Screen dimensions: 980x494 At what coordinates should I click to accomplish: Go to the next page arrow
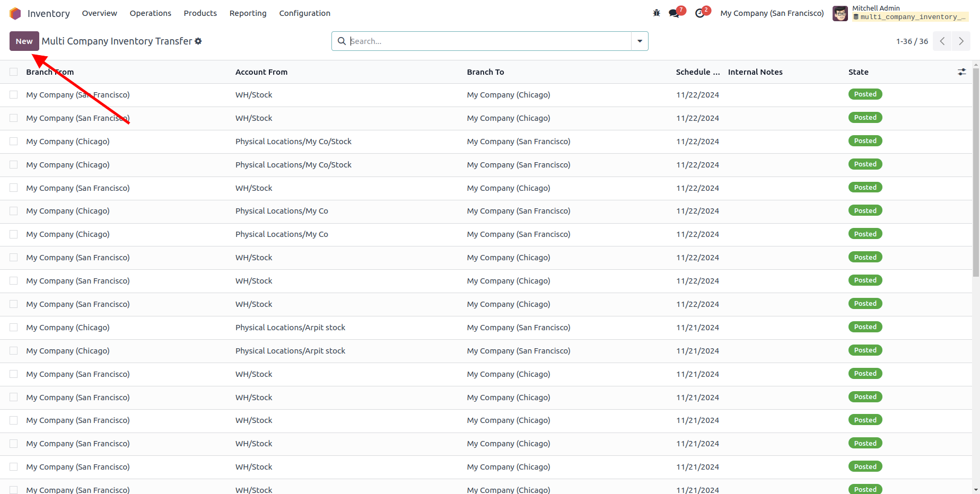(961, 41)
